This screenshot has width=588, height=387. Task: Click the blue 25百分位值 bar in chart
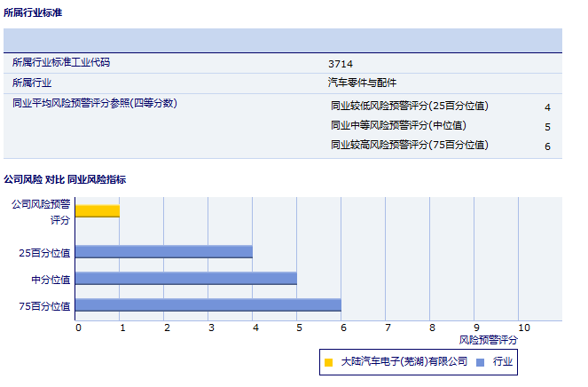pos(164,252)
